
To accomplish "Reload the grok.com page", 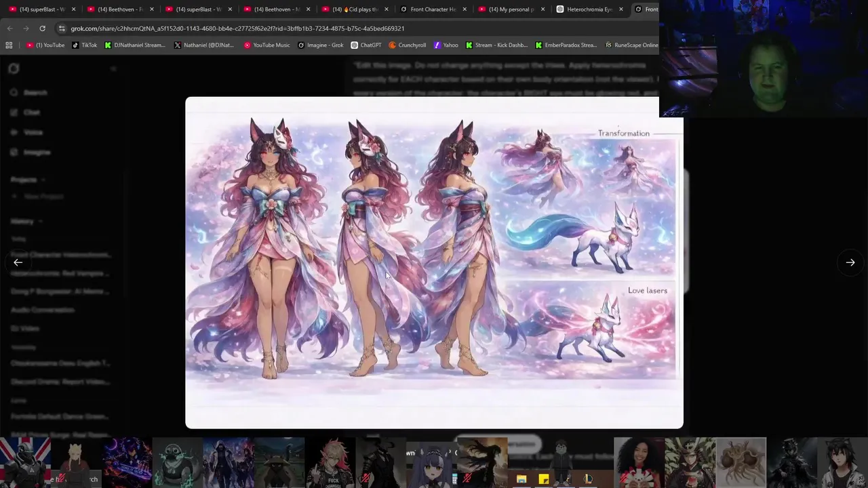I will [42, 28].
